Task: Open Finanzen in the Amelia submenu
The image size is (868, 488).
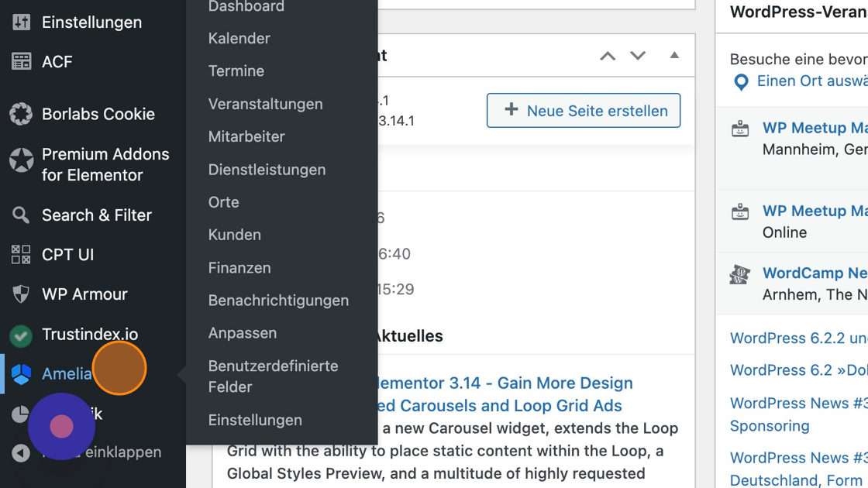Action: click(x=239, y=268)
